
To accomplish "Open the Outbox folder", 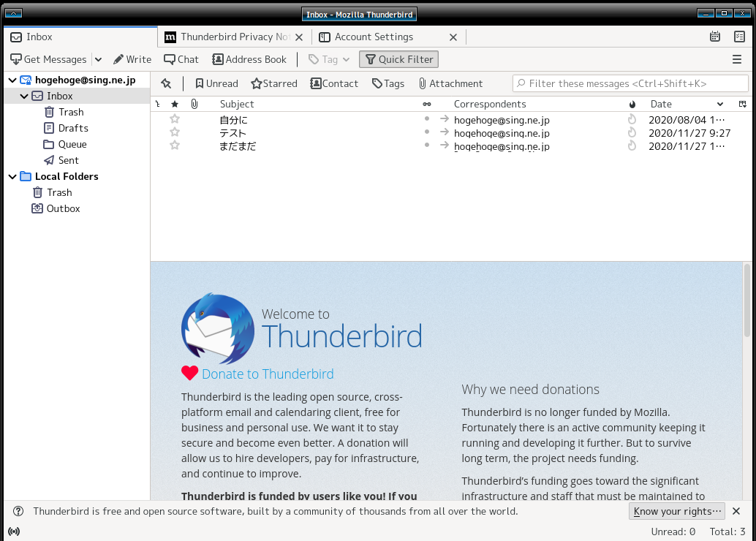I will tap(63, 208).
